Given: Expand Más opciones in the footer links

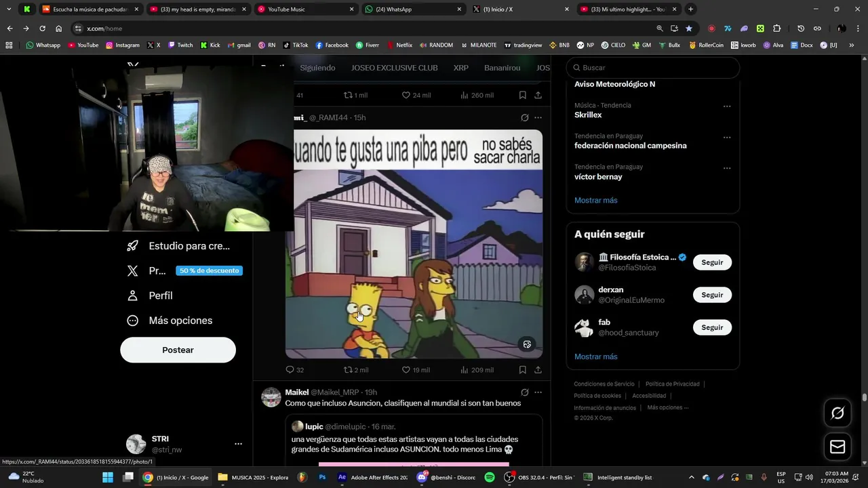Looking at the screenshot, I should pos(667,407).
